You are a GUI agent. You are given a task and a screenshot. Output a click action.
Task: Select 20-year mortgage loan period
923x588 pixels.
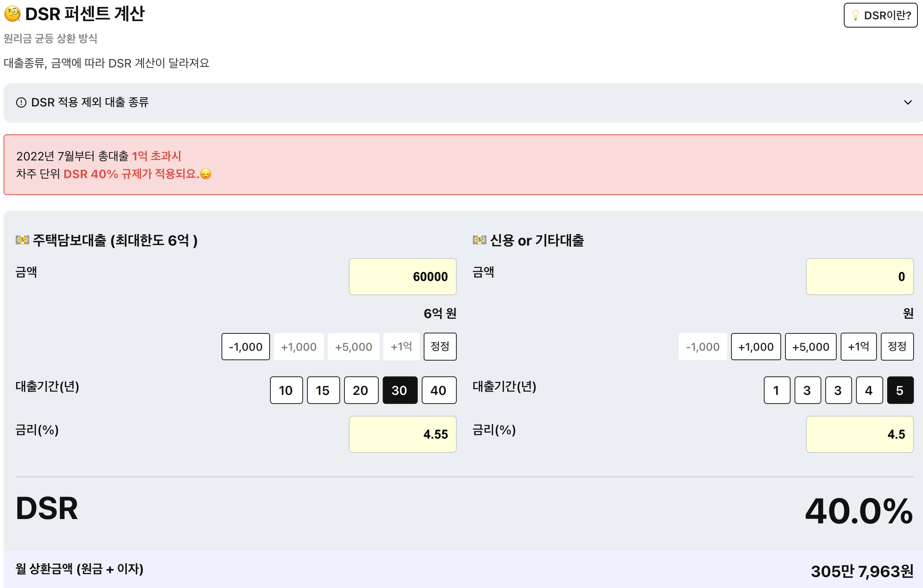361,390
